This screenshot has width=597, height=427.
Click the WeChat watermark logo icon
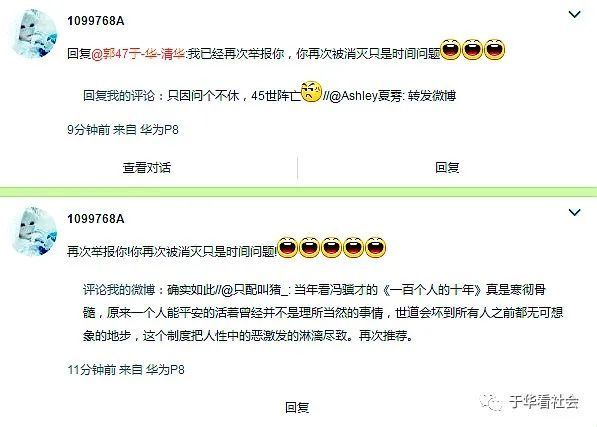point(491,402)
